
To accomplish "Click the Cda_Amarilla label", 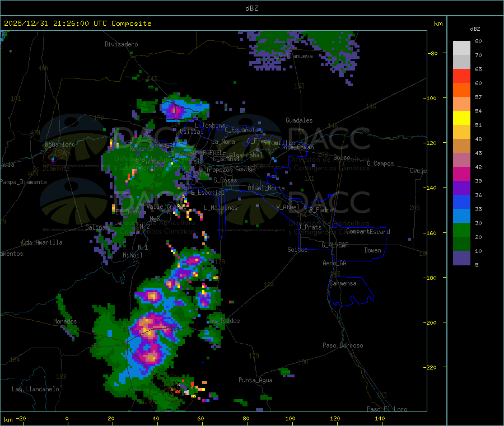I will (42, 242).
